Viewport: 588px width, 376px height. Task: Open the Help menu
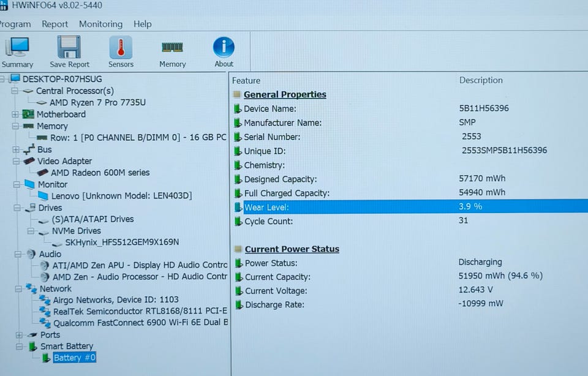click(x=143, y=24)
